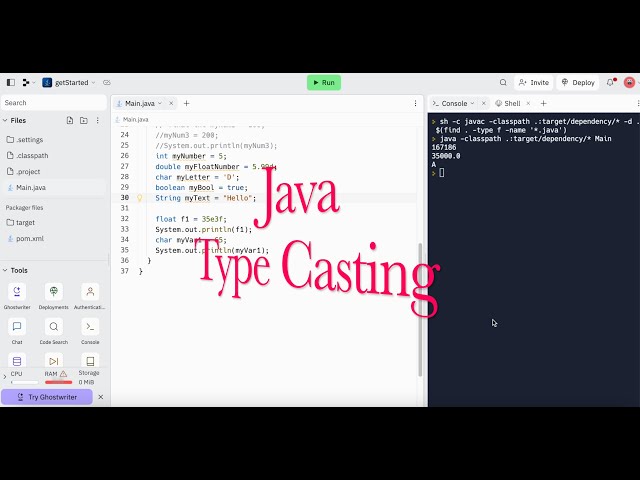Toggle the sidebar panel icon
This screenshot has height=480, width=640.
tap(11, 82)
